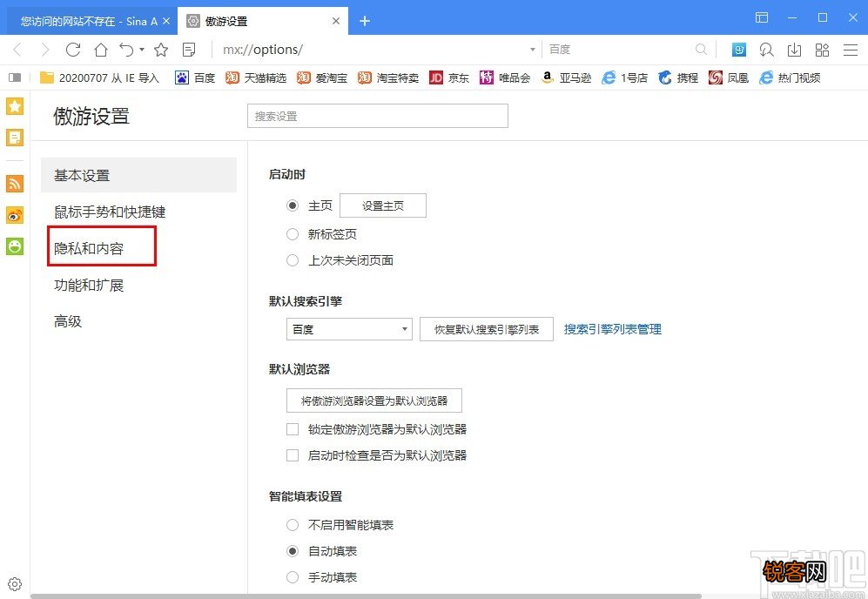Open the 1号店 bookmark
The image size is (868, 599).
[624, 78]
